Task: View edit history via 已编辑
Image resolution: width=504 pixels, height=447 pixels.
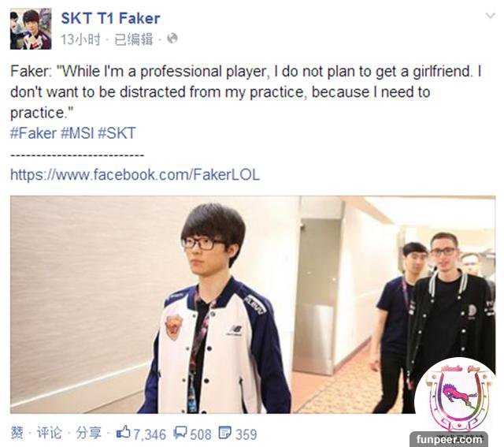Action: (133, 39)
